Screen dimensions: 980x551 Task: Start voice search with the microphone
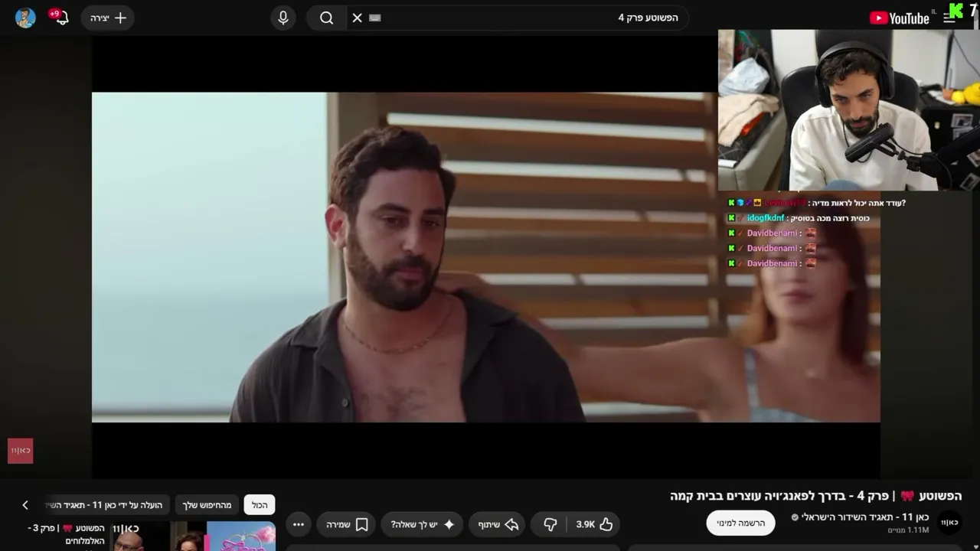point(283,18)
